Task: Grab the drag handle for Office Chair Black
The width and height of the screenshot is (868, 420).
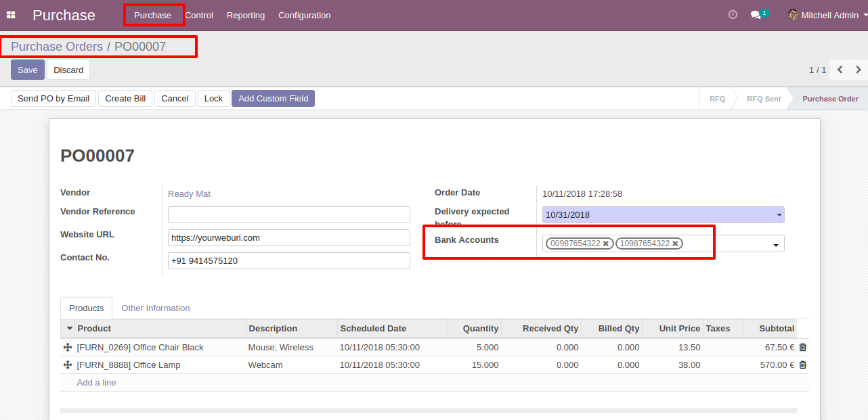Action: click(x=68, y=348)
